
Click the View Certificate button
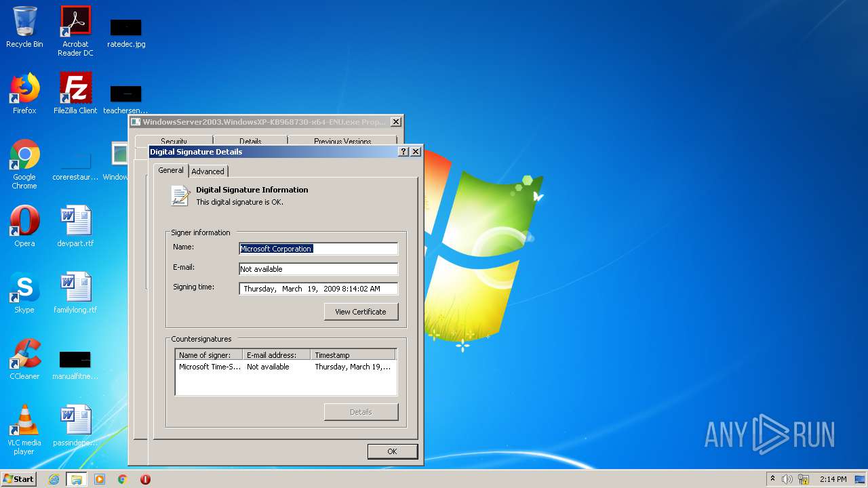[x=361, y=312]
